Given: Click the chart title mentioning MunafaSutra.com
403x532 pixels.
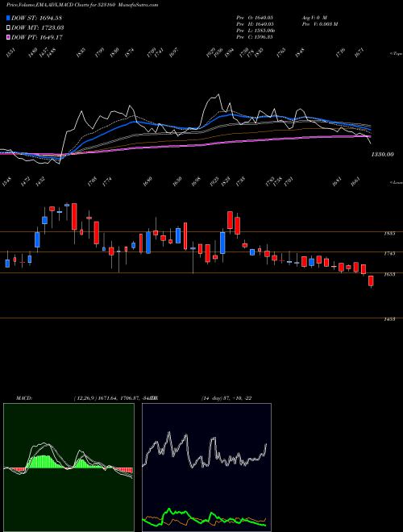Looking at the screenshot, I should click(x=82, y=5).
